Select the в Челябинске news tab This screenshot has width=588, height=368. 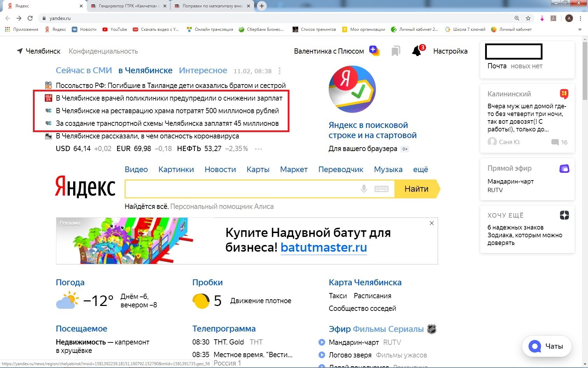pyautogui.click(x=145, y=70)
